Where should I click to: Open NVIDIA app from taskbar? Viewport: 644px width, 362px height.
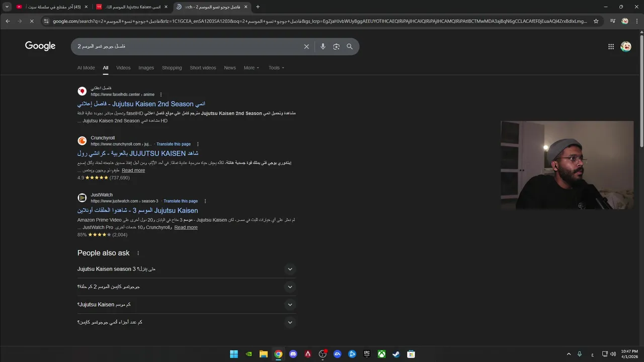pyautogui.click(x=249, y=354)
